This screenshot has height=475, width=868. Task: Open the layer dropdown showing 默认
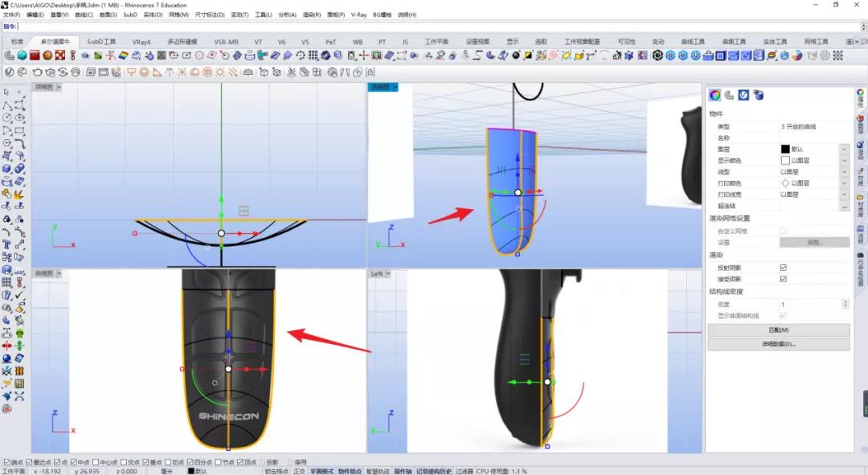click(x=844, y=149)
